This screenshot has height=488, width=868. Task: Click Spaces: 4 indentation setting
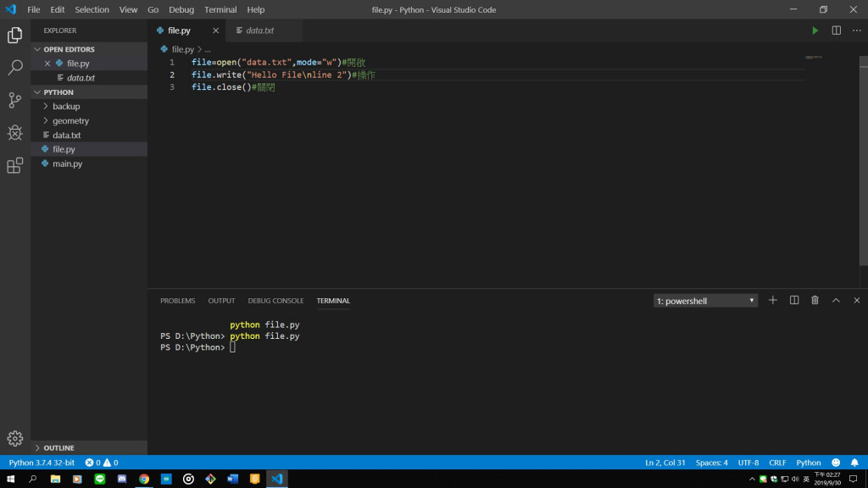click(712, 463)
